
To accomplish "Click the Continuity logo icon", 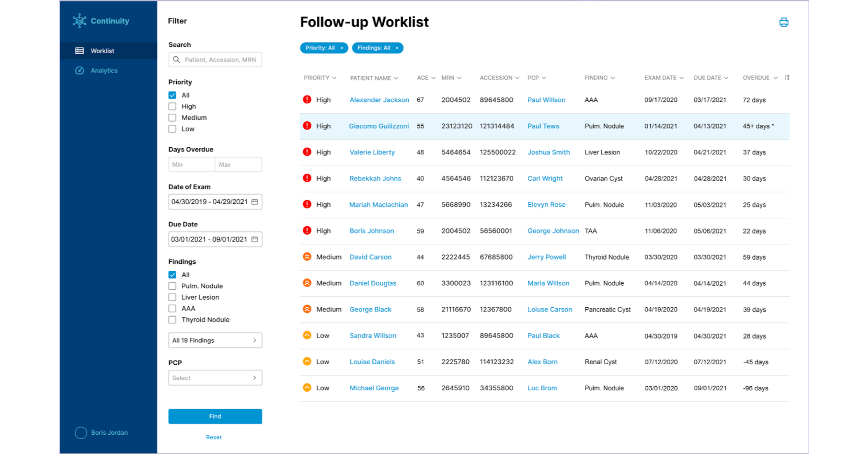I will tap(80, 21).
